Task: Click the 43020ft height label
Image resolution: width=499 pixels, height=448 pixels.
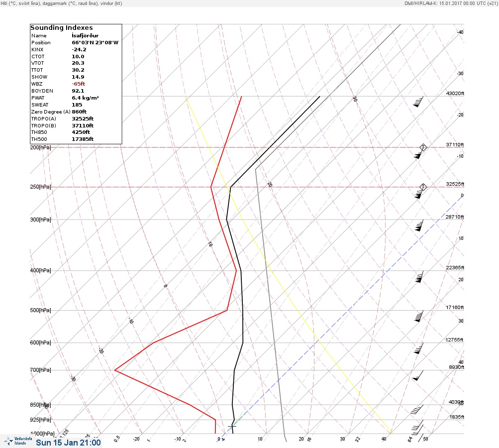Action: 455,93
